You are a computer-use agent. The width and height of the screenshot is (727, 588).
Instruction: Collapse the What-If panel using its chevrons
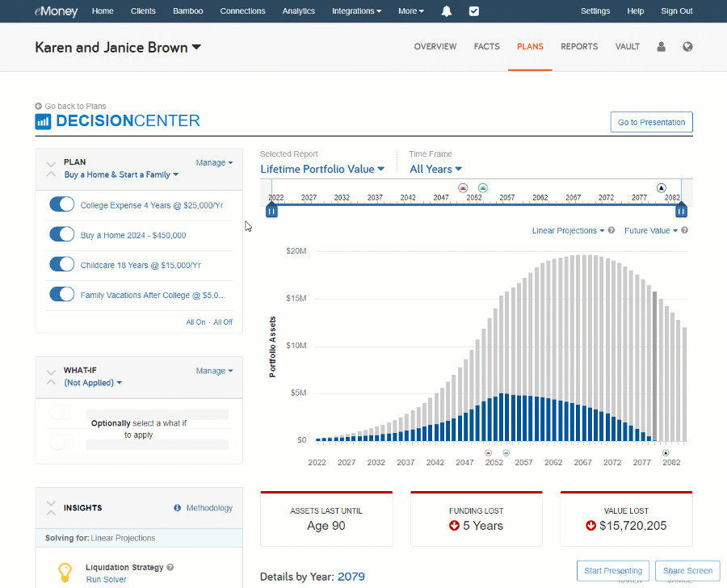[51, 377]
